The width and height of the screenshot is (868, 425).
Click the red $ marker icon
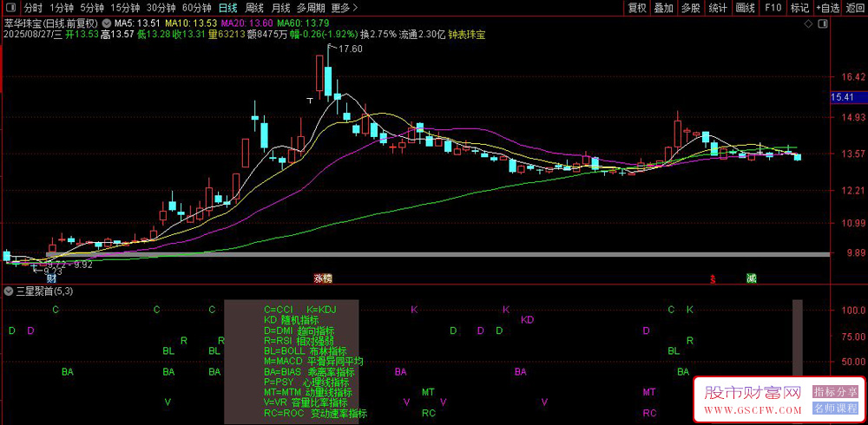(x=713, y=279)
